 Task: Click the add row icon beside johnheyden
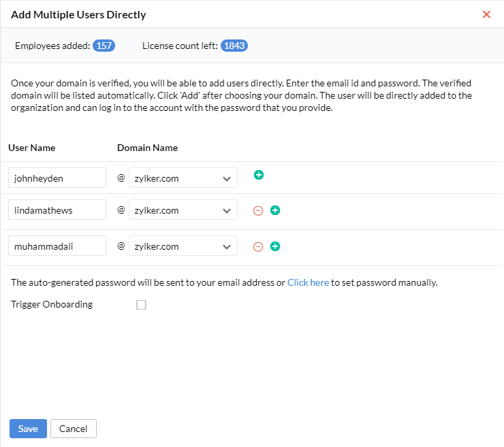pos(259,176)
